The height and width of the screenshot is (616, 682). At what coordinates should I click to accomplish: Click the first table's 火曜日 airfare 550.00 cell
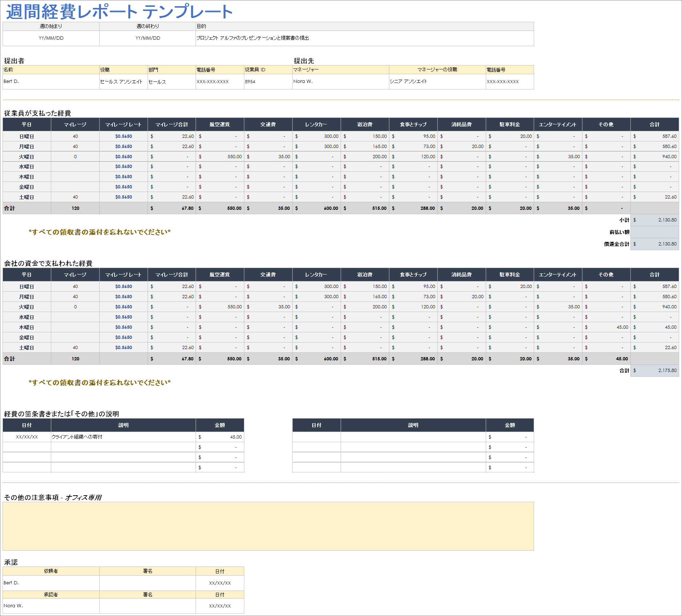(x=220, y=157)
